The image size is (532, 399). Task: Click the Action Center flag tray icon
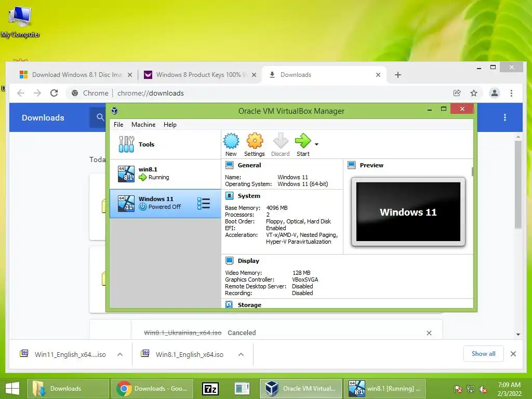(458, 389)
